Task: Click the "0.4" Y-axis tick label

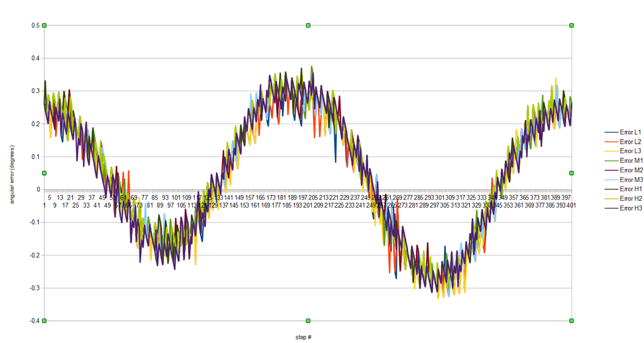Action: pyautogui.click(x=35, y=58)
